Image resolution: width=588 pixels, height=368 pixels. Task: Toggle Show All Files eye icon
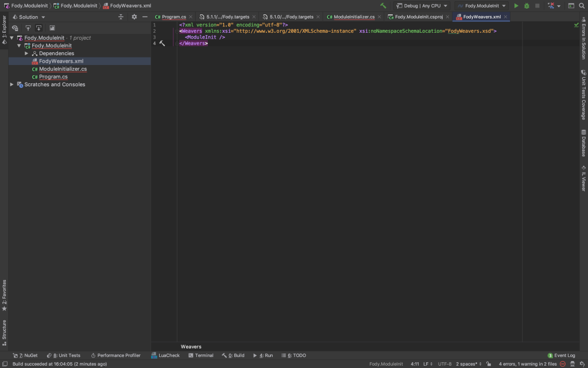coord(15,28)
